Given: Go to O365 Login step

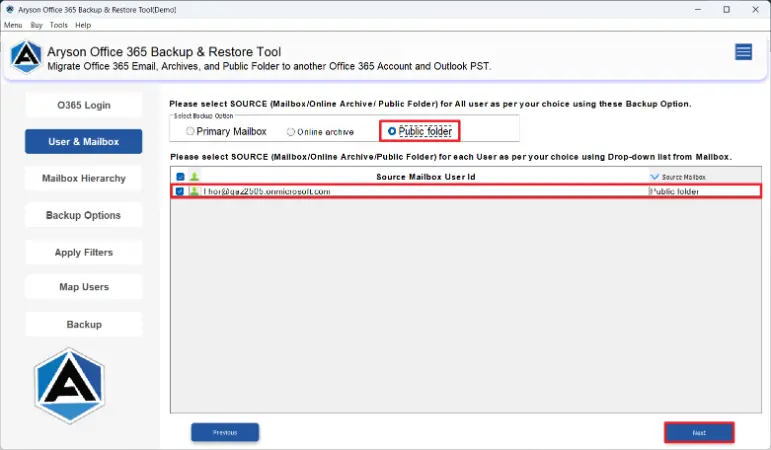Looking at the screenshot, I should tap(84, 105).
